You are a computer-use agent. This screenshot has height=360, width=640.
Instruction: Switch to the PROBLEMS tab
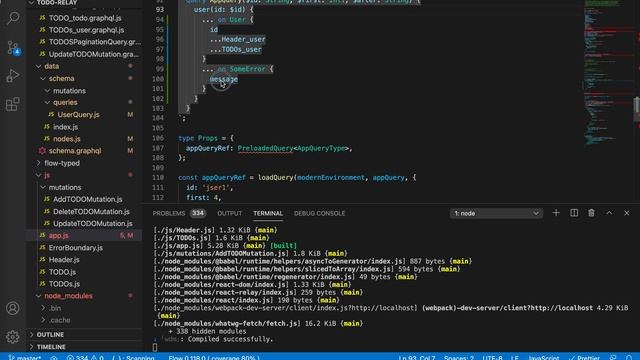[169, 213]
